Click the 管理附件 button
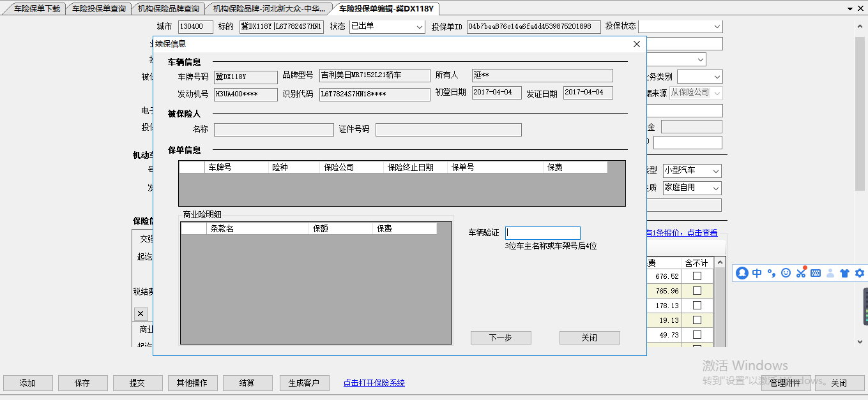Viewport: 868px width, 400px height. (786, 383)
